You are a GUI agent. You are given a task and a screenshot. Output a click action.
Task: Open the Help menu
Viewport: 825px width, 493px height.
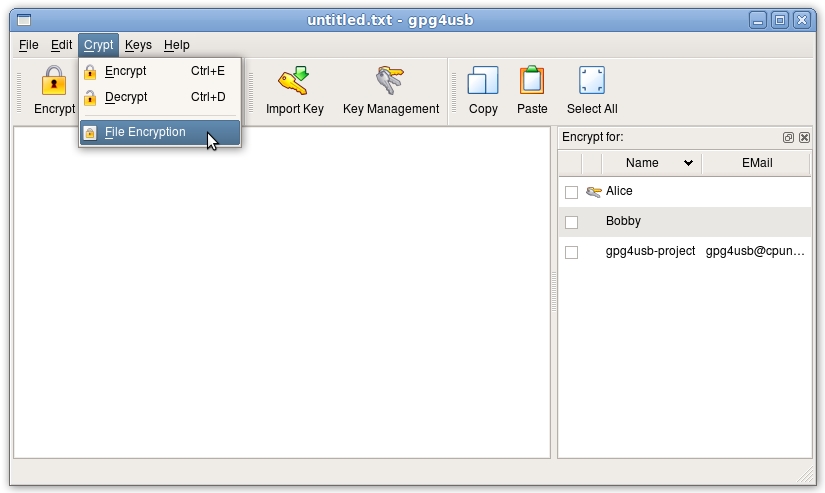[176, 45]
